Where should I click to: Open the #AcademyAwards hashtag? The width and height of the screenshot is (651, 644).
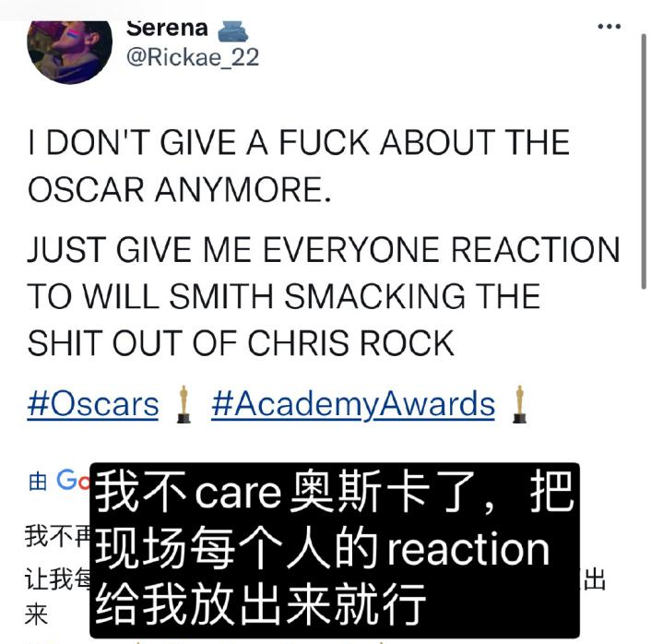click(x=353, y=404)
